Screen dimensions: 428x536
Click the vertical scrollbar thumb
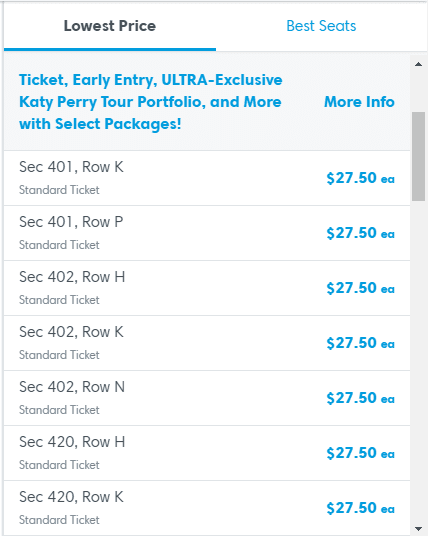point(418,156)
